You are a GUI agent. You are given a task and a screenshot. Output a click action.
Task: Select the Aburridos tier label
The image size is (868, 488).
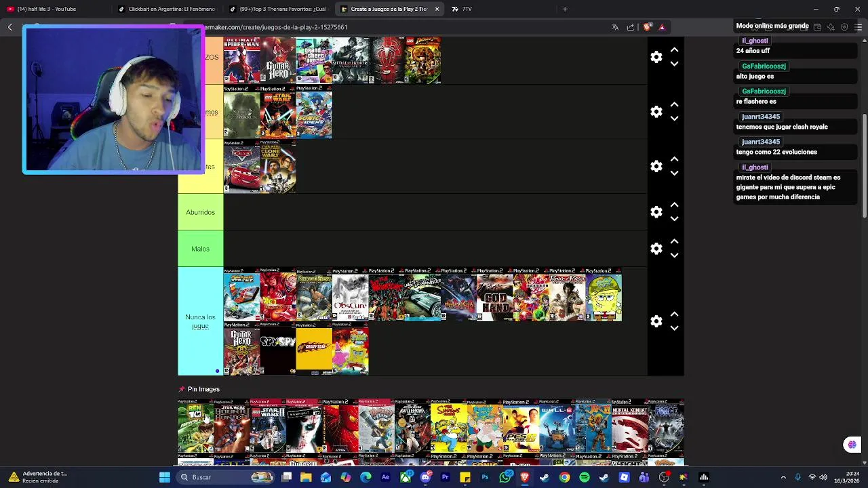(x=201, y=212)
